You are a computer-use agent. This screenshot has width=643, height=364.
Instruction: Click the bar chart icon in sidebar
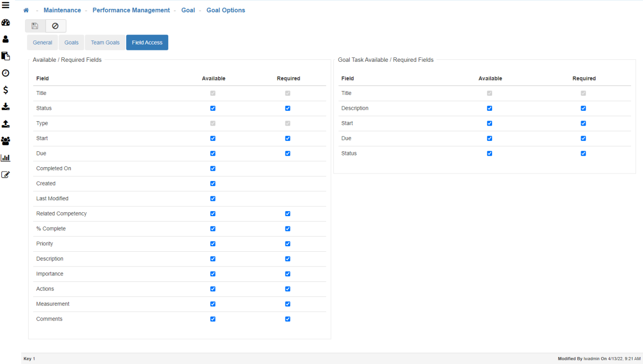point(5,158)
